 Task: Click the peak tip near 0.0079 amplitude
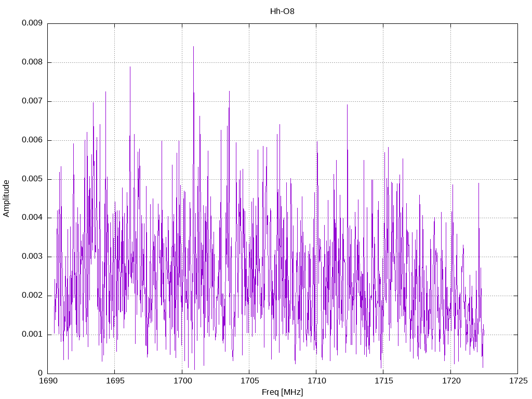pos(130,67)
